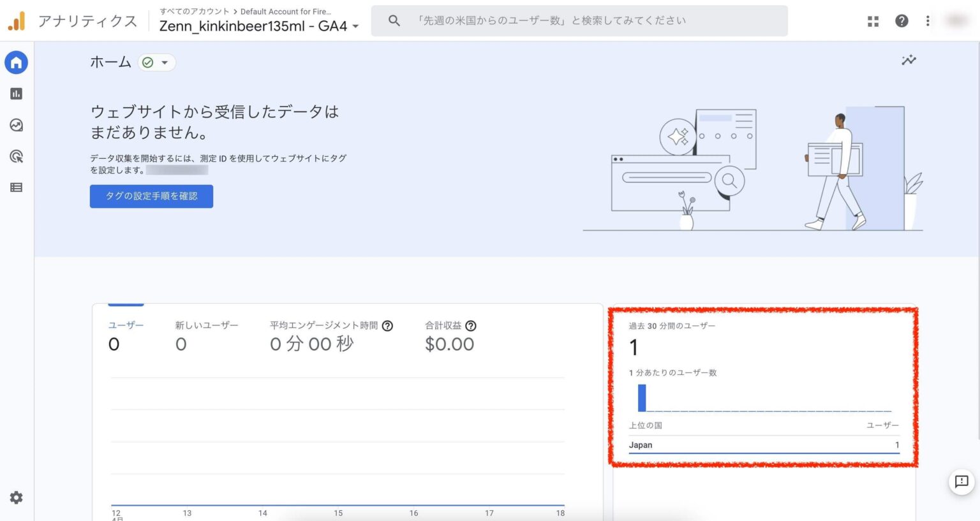Viewport: 980px width, 521px height.
Task: Click inside the search suggestion field
Action: click(574, 20)
